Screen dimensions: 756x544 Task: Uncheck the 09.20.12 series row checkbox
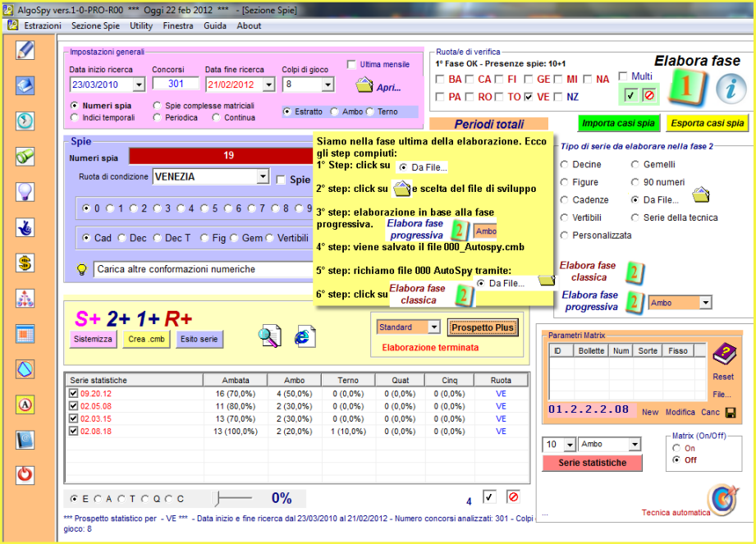coord(73,393)
